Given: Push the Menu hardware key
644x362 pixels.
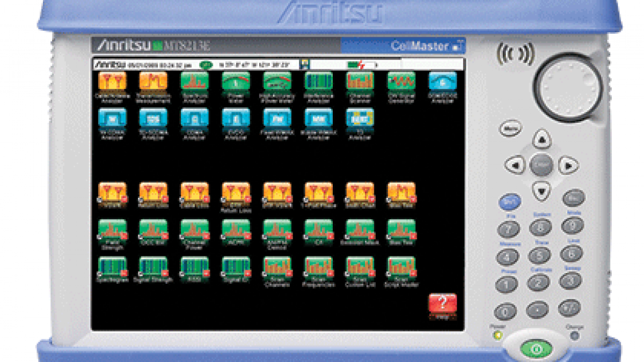Looking at the screenshot, I should coord(510,129).
